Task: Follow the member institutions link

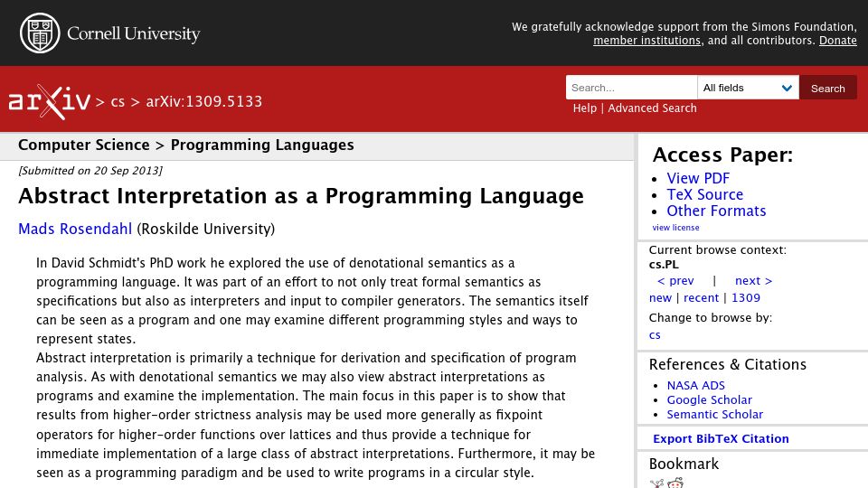Action: 646,41
